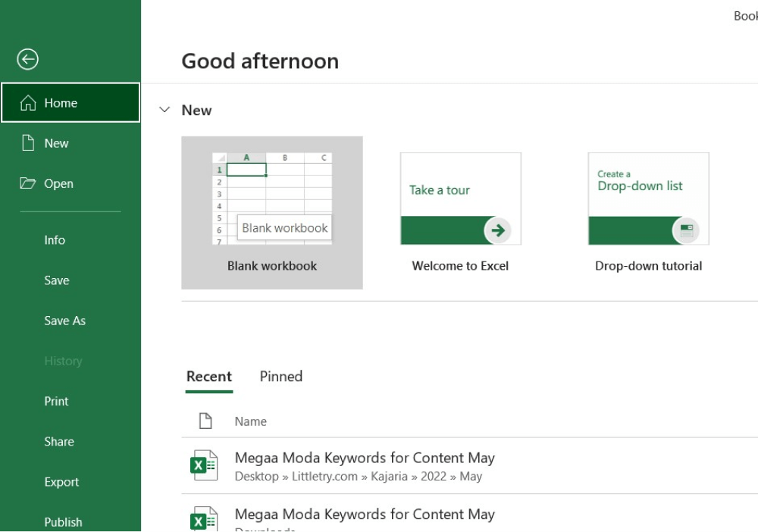The width and height of the screenshot is (758, 532).
Task: Click the Home house icon in sidebar
Action: click(28, 102)
